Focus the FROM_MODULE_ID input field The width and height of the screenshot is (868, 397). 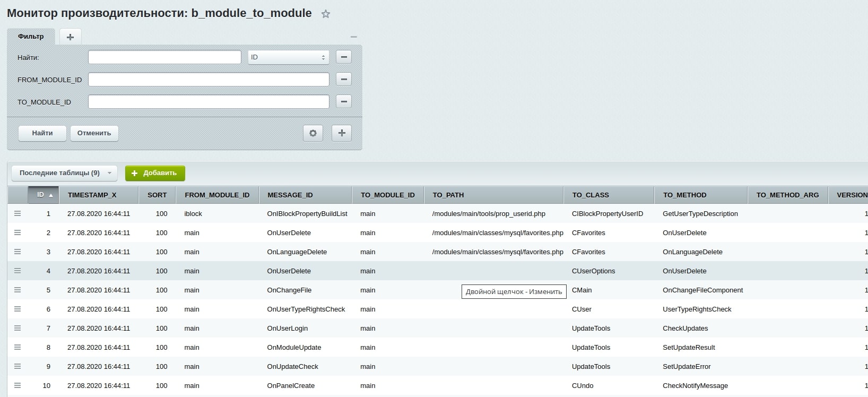pyautogui.click(x=209, y=80)
